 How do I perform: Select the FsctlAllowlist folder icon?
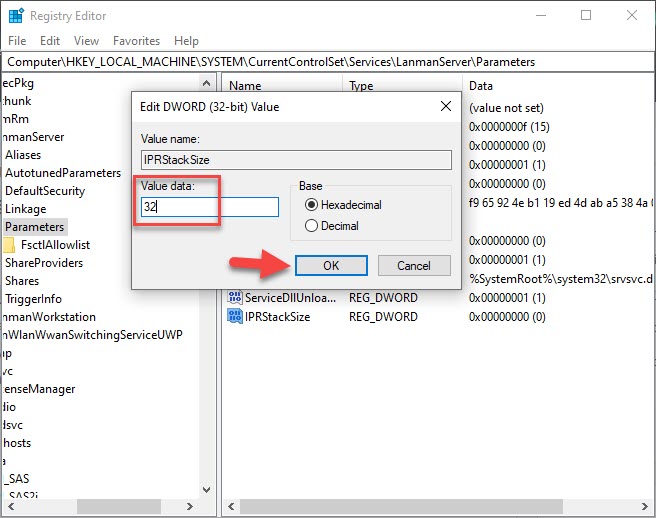(x=9, y=245)
